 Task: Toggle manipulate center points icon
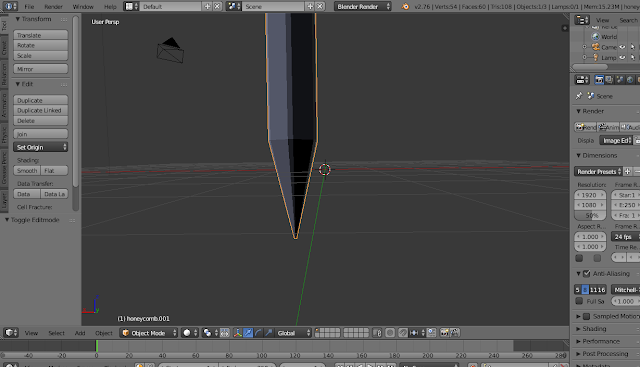tap(225, 333)
